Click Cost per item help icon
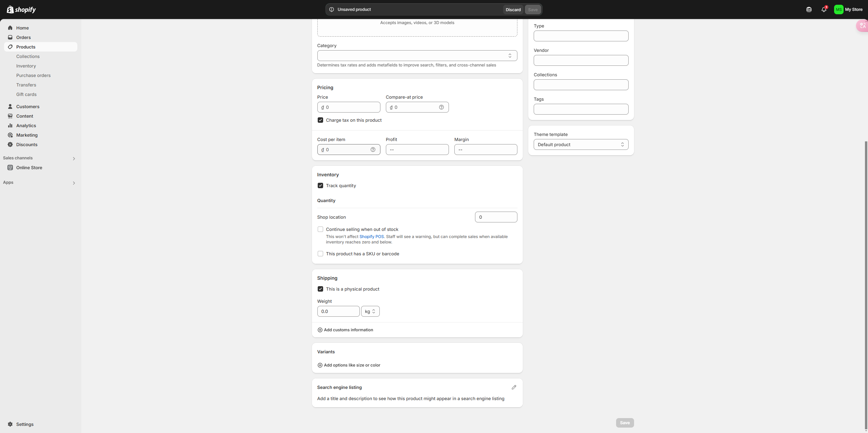The width and height of the screenshot is (868, 433). click(373, 150)
